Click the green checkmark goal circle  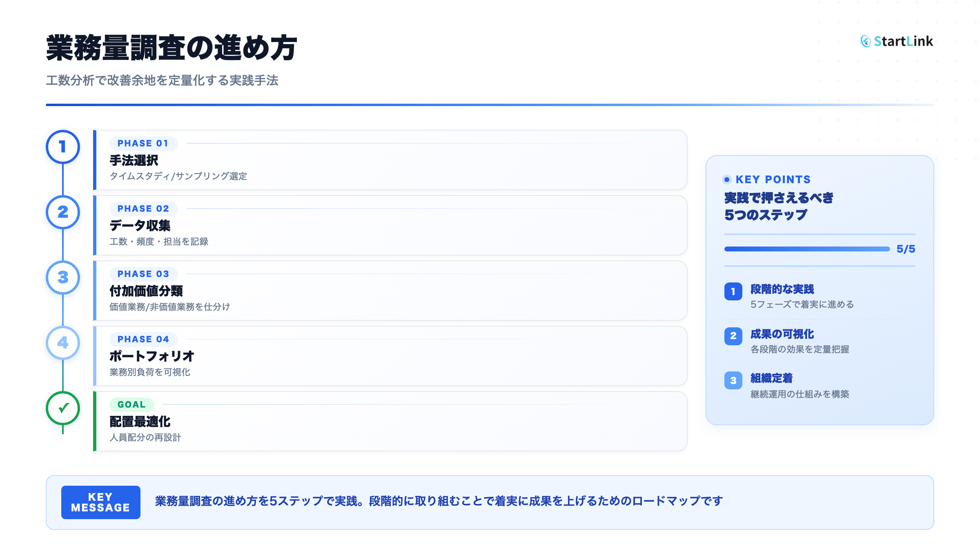[x=62, y=408]
